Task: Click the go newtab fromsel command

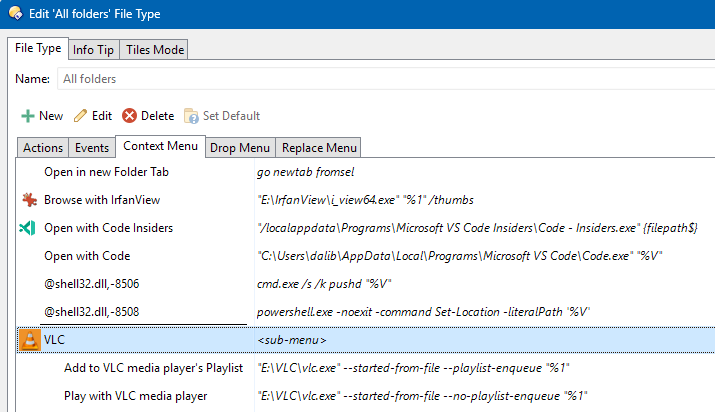Action: click(x=306, y=172)
